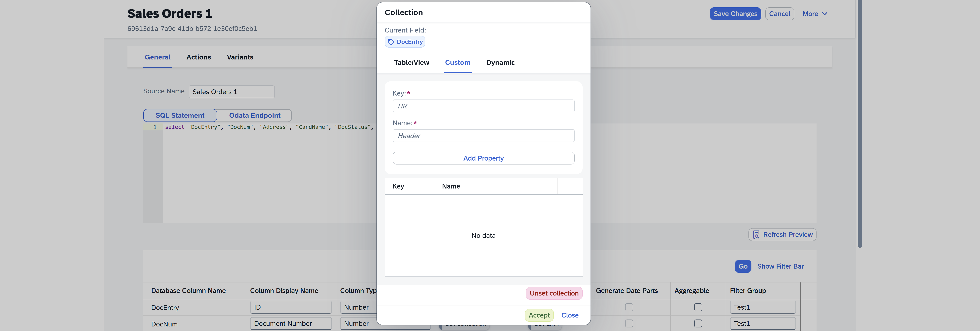Click the tag icon beside DocEntry
Screen dimensions: 980x331
click(x=391, y=42)
